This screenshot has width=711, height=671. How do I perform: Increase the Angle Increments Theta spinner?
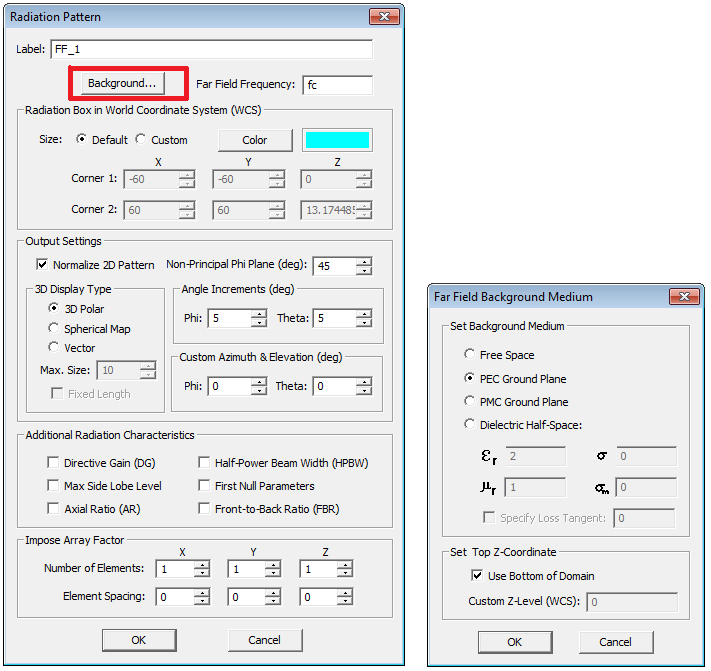364,314
